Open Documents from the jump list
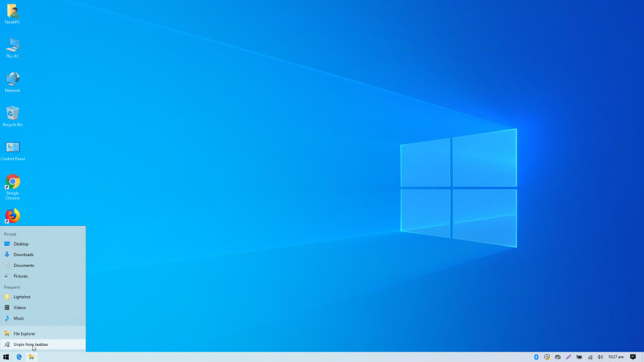 coord(42,265)
